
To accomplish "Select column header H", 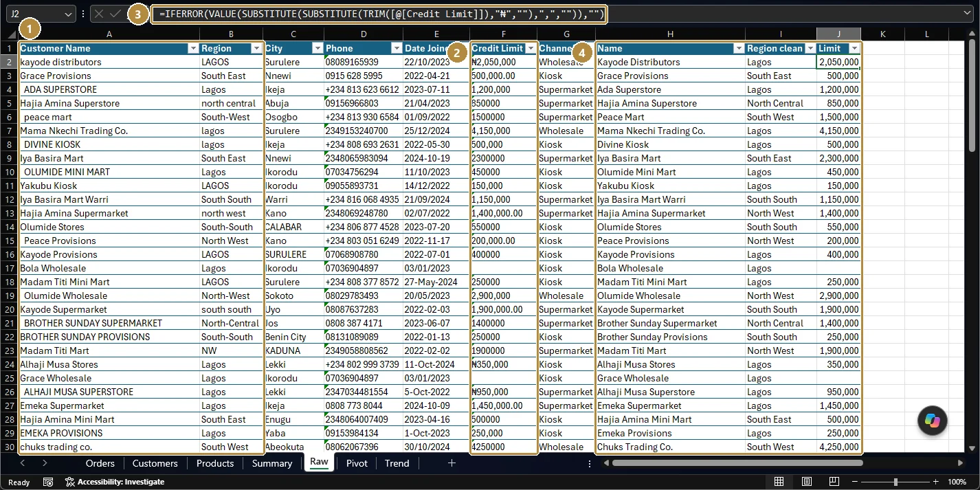I will click(x=670, y=34).
